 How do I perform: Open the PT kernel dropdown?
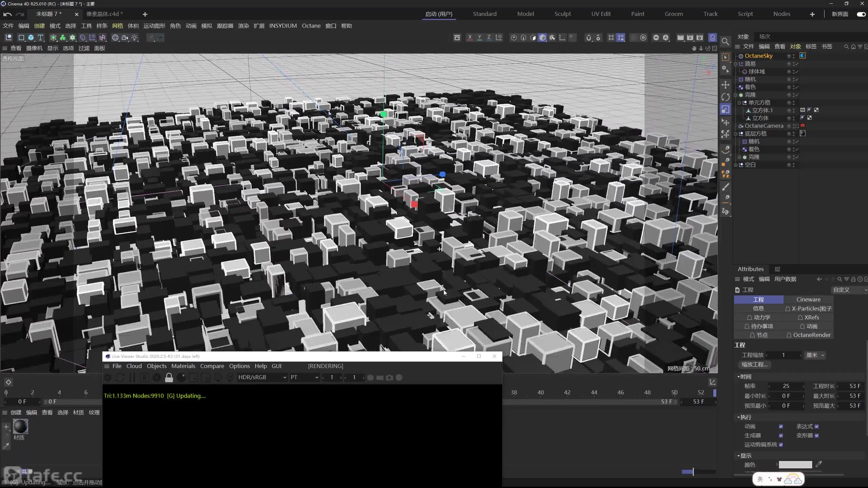304,377
